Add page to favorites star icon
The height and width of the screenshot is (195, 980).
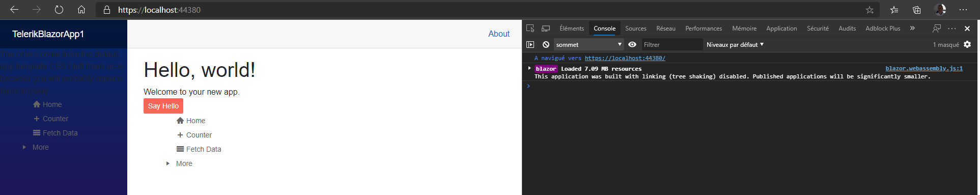(x=870, y=10)
